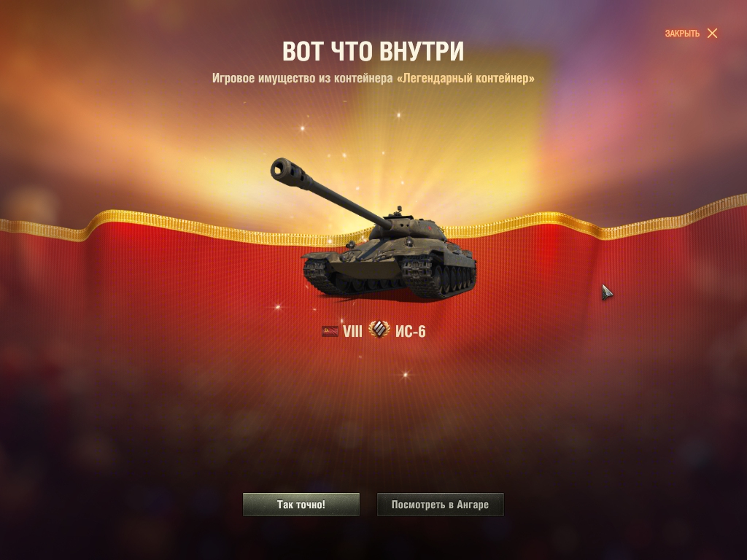This screenshot has width=747, height=560.
Task: Click the tank gun muzzle brake
Action: (x=282, y=169)
